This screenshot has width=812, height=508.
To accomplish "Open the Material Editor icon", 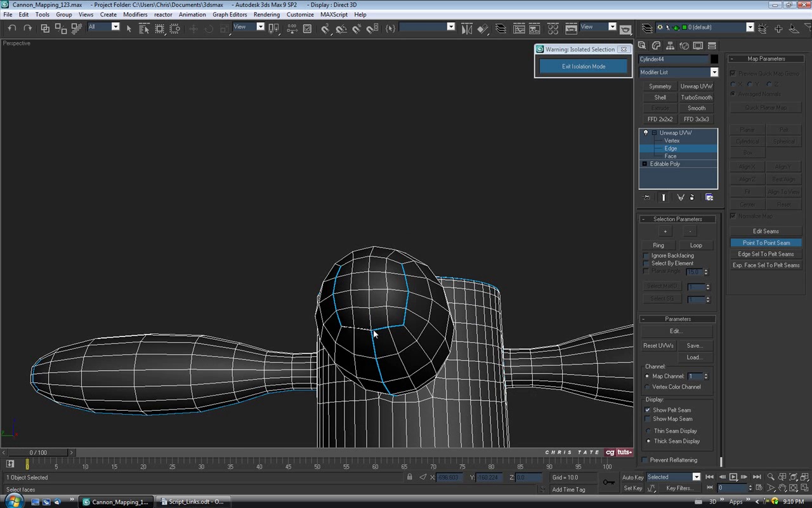I will (x=553, y=29).
